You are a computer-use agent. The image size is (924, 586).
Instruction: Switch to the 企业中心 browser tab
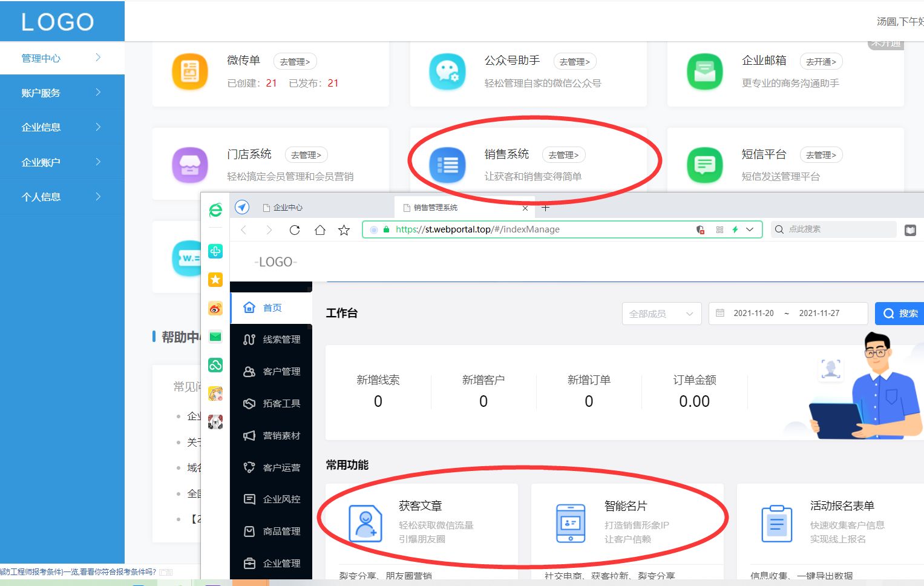click(287, 208)
